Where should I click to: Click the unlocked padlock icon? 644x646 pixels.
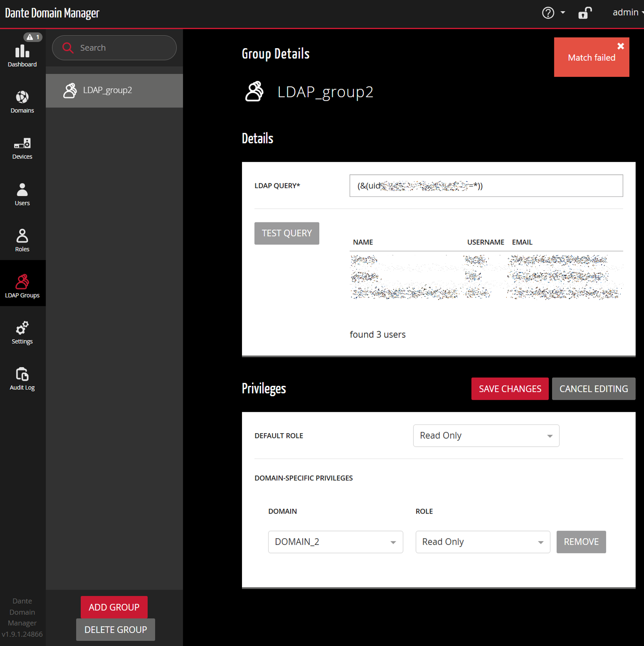pos(585,13)
